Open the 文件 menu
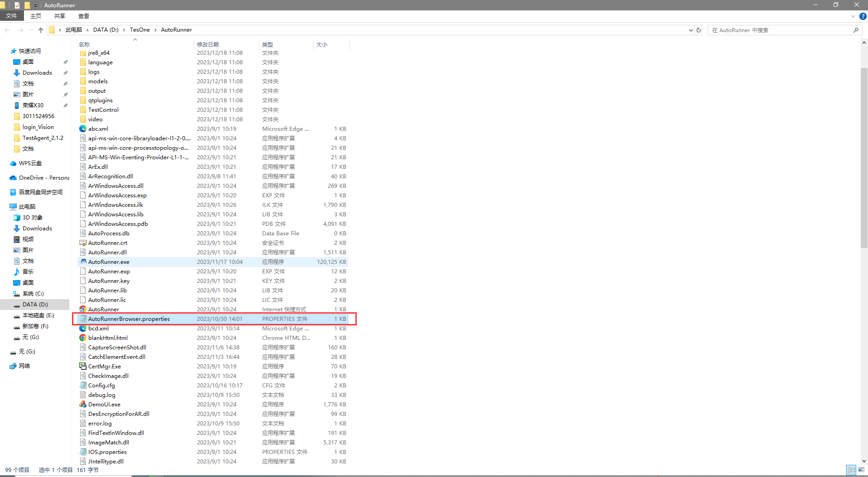Image resolution: width=868 pixels, height=477 pixels. 11,16
